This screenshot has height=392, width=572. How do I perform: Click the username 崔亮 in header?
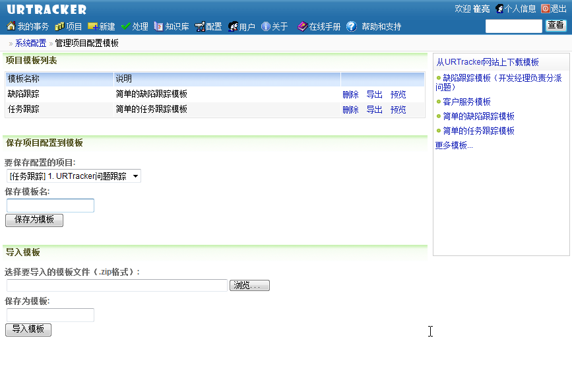coord(481,9)
